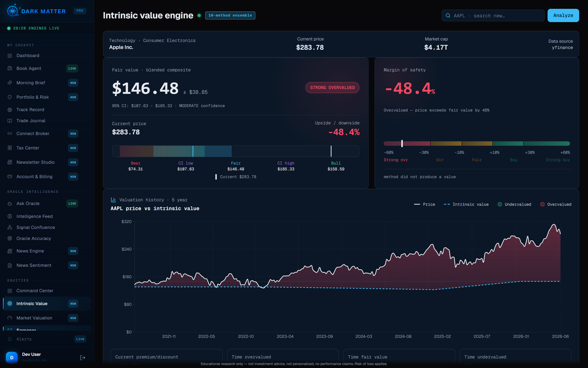Toggle the Price legend series
This screenshot has height=368, width=588.
(x=424, y=204)
